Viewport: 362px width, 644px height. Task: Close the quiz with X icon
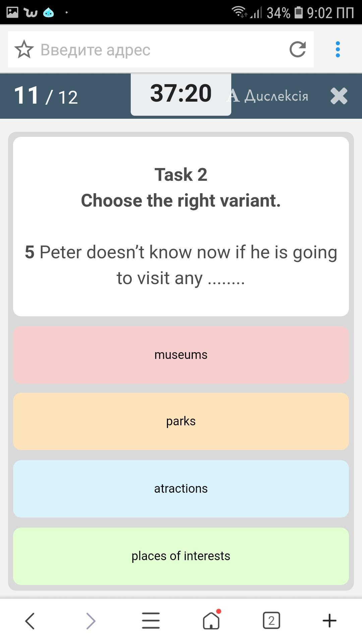pyautogui.click(x=339, y=96)
